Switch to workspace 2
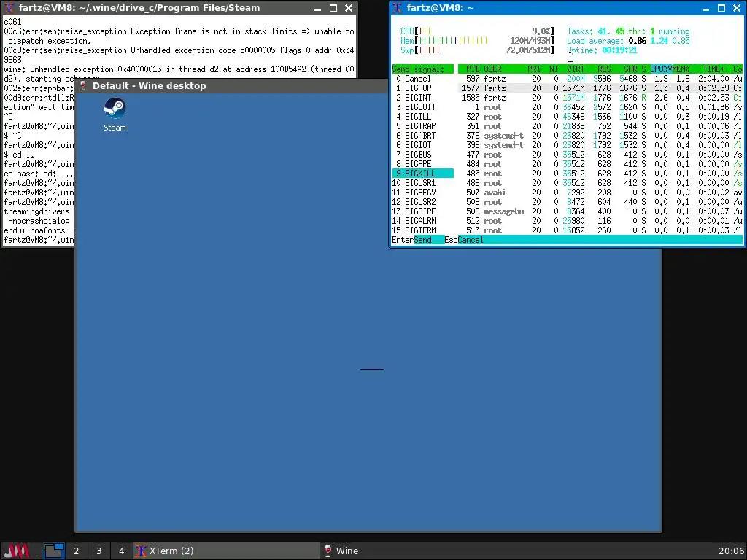 point(76,551)
